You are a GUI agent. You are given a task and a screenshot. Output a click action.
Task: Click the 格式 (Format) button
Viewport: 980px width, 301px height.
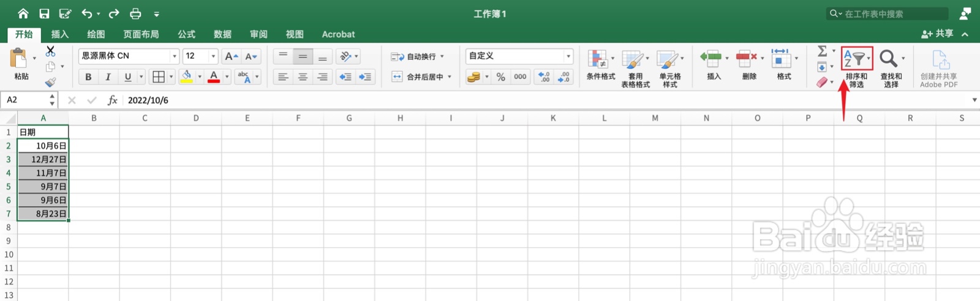tap(784, 65)
